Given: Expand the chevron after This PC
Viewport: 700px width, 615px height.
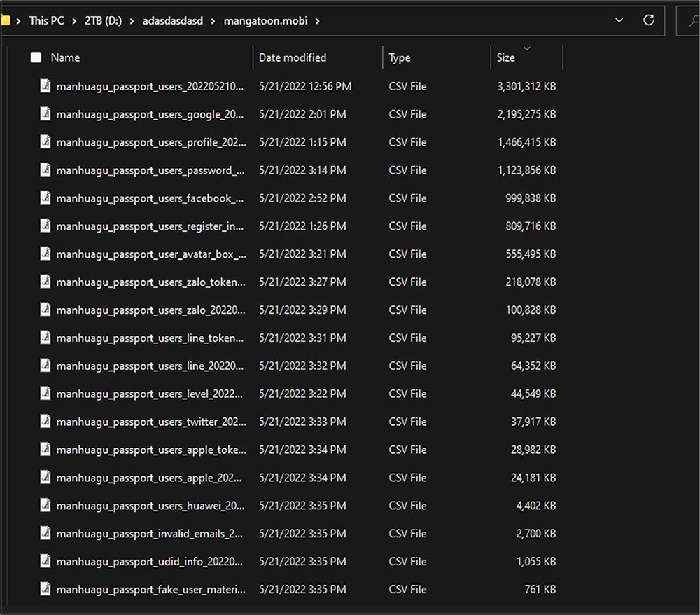Looking at the screenshot, I should pos(74,21).
